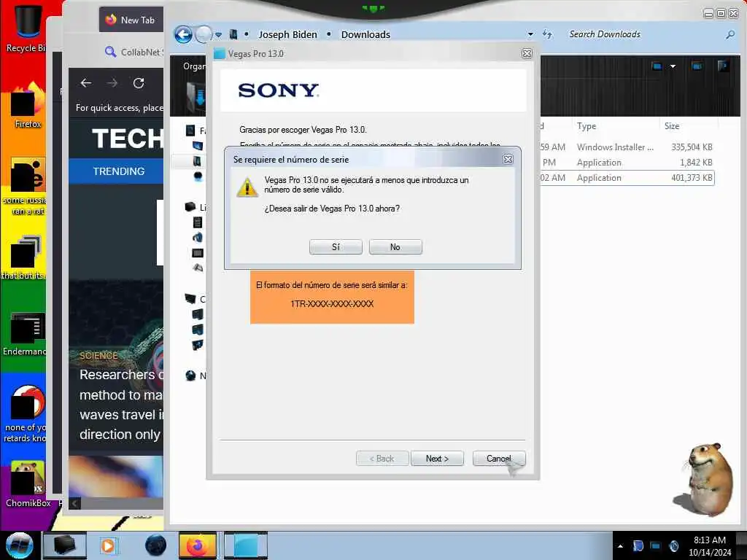Click the Vegas Pro 13.0 title bar icon
747x560 pixels.
click(x=219, y=53)
